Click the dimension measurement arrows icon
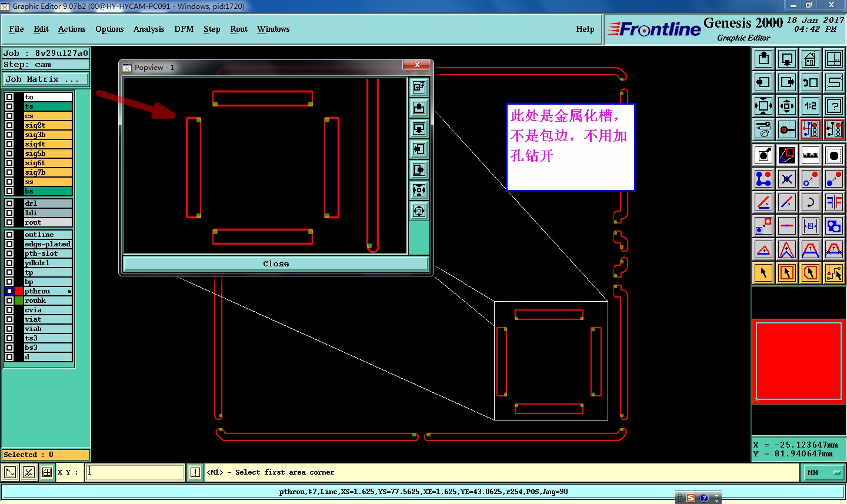 pyautogui.click(x=811, y=226)
